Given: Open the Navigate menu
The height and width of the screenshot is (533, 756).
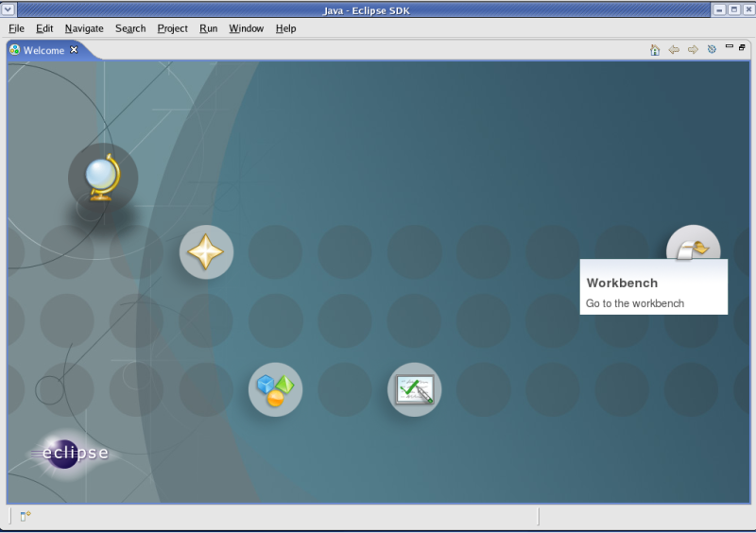Looking at the screenshot, I should coord(84,28).
